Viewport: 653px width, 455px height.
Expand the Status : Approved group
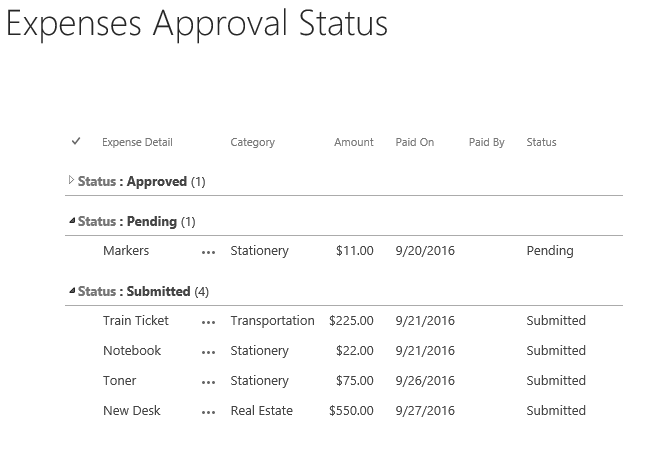(71, 181)
